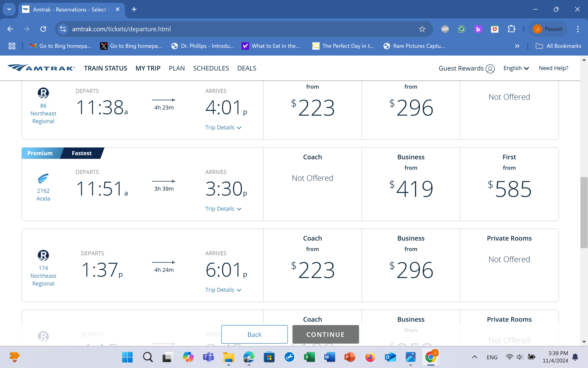
Task: Click the page vertical scrollbar thumb
Action: tap(584, 212)
